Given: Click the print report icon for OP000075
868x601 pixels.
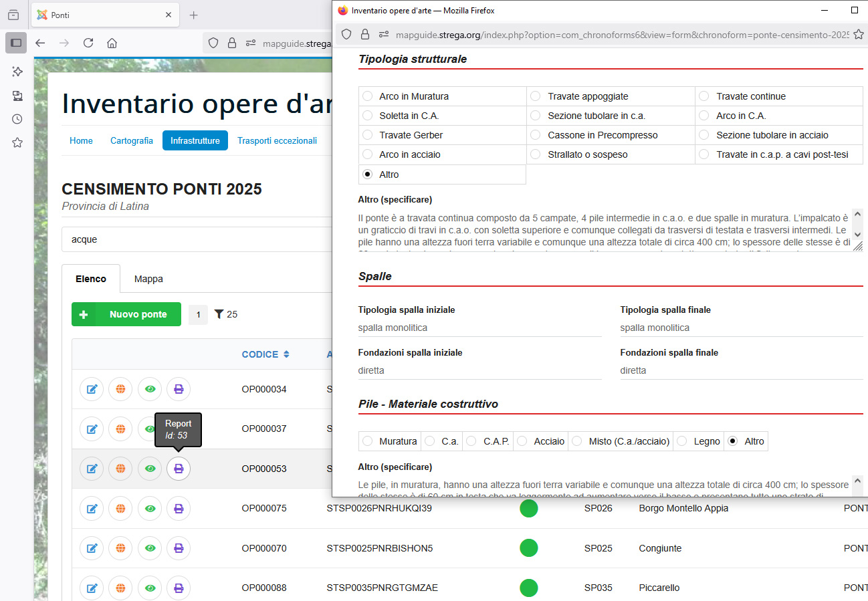Looking at the screenshot, I should point(179,509).
